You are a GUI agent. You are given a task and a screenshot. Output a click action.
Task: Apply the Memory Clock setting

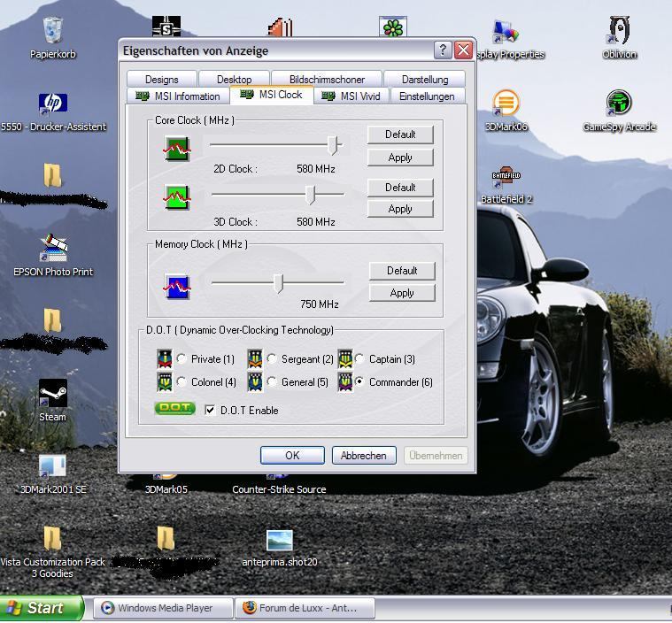coord(402,293)
